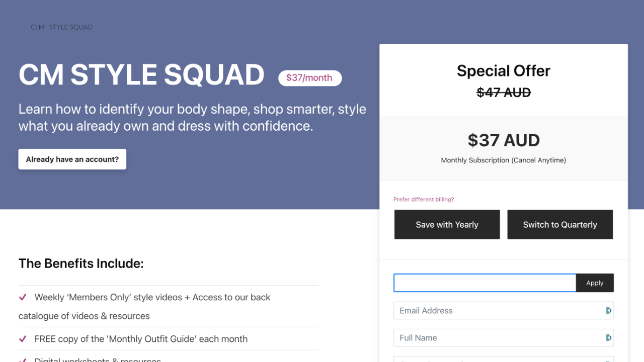Open the 'Prefer different billing?' link
The width and height of the screenshot is (644, 362).
pyautogui.click(x=424, y=200)
